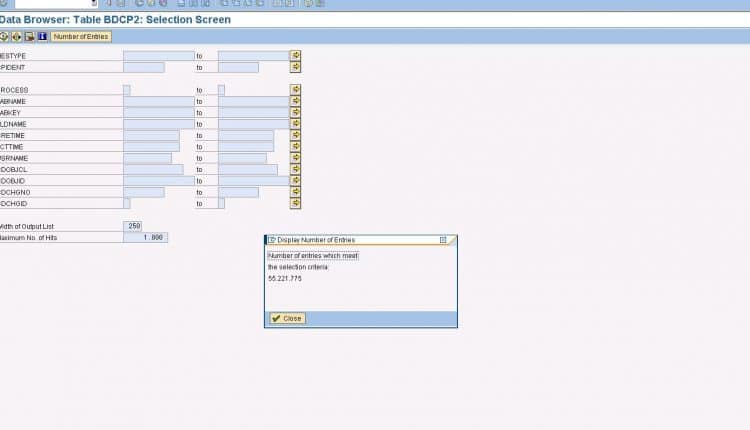Focus the PROCESS lower-value small field
Screen dimensions: 750x430
pyautogui.click(x=127, y=90)
